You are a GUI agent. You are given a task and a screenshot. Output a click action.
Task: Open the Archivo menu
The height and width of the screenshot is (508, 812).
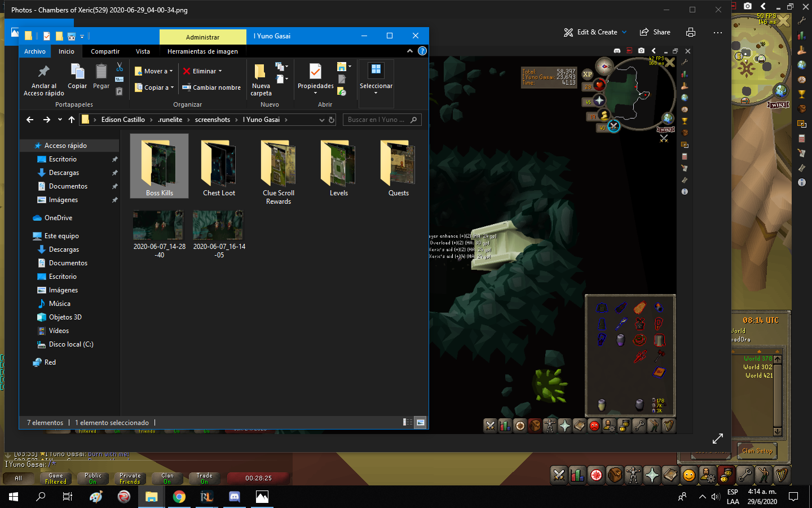tap(35, 51)
